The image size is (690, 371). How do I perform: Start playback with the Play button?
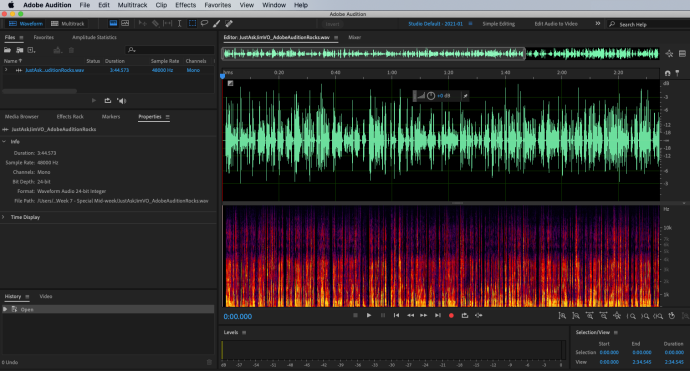(x=369, y=316)
